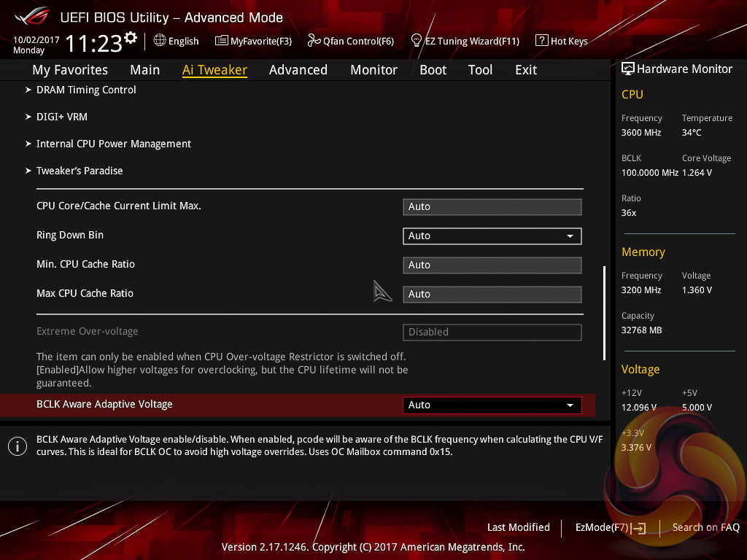
Task: Click the EzMode exit arrow icon
Action: click(x=639, y=528)
